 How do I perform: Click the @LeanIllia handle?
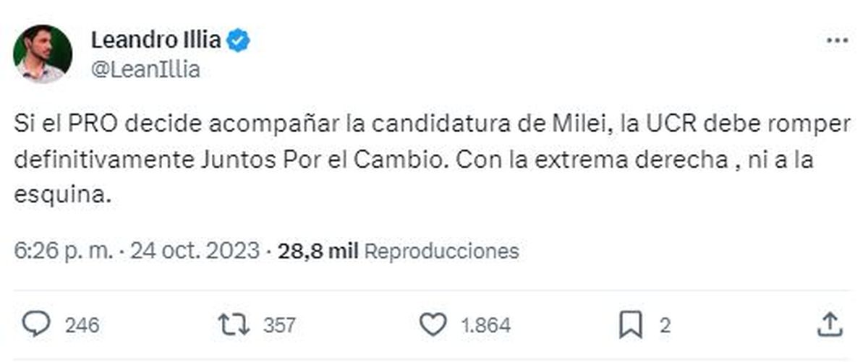coord(145,70)
